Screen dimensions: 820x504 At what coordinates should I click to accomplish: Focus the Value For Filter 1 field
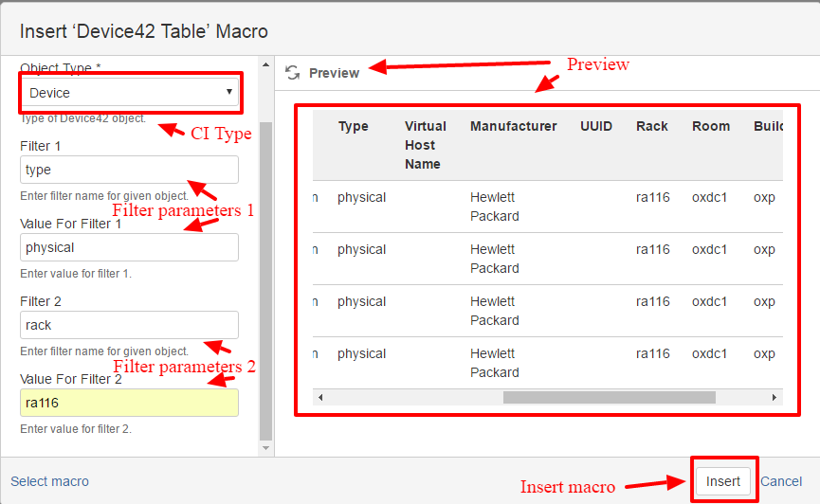click(x=129, y=247)
